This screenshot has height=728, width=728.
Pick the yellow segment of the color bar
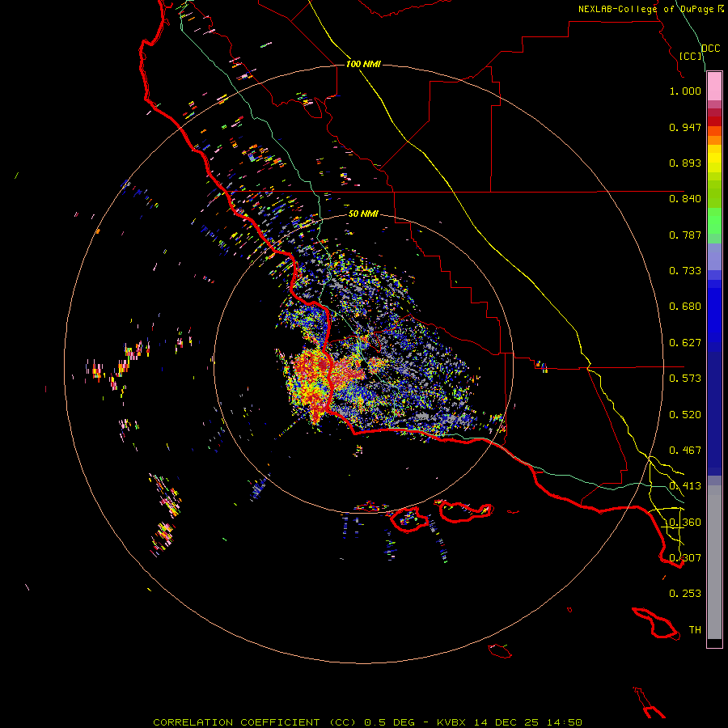pyautogui.click(x=714, y=159)
